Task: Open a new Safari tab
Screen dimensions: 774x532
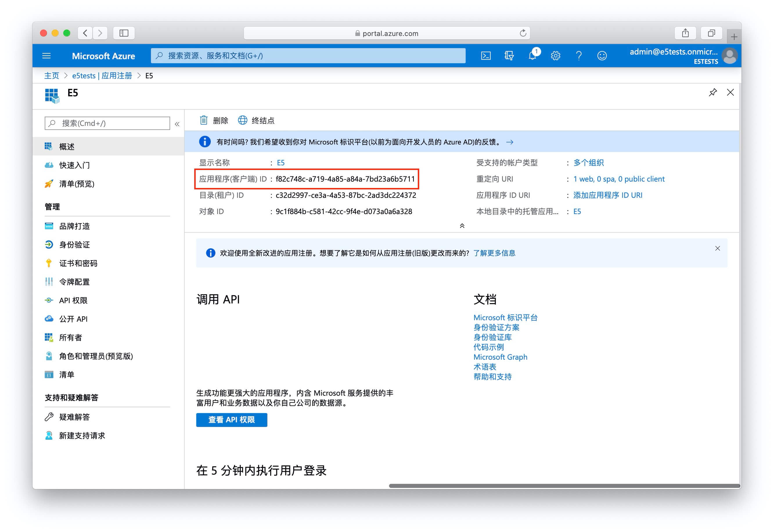Action: [x=734, y=37]
